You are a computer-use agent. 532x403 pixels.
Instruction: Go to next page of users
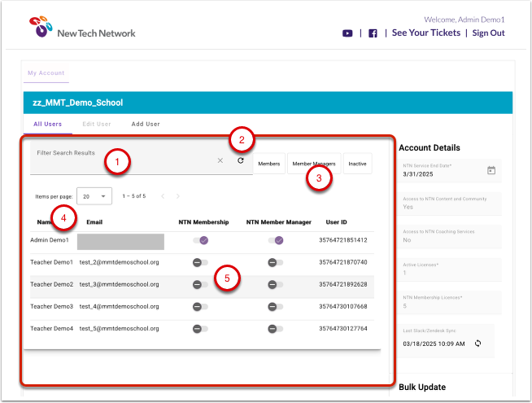click(x=178, y=196)
